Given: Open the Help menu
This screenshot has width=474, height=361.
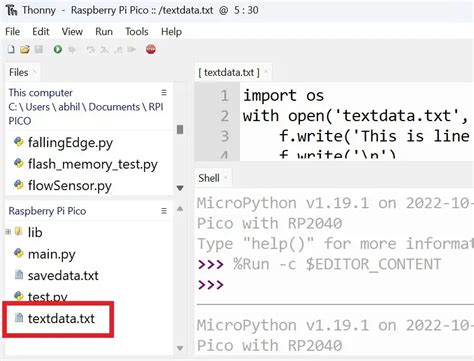Looking at the screenshot, I should (x=171, y=32).
